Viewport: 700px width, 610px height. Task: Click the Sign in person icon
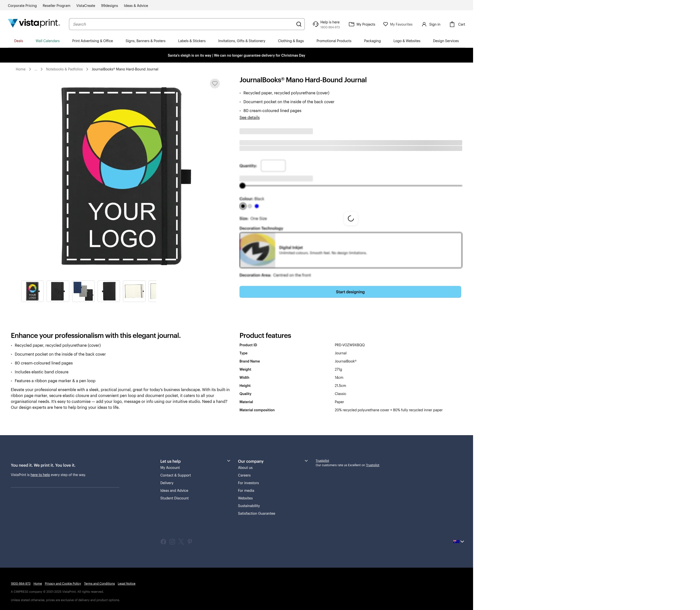(424, 24)
